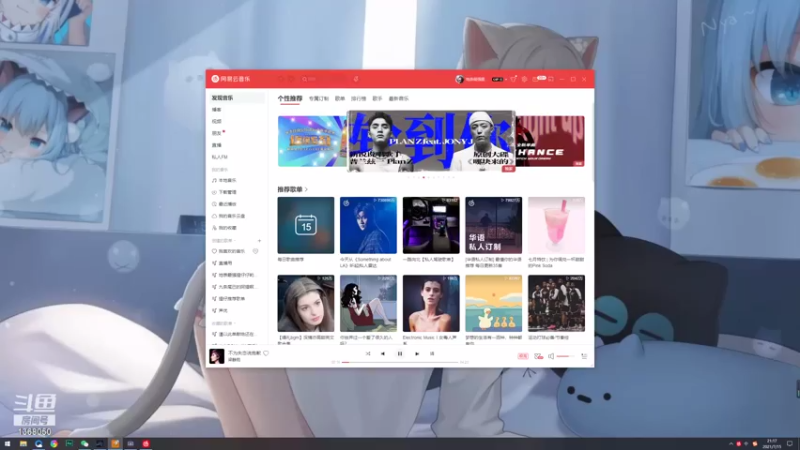
Task: Click the back navigation arrow in title bar
Action: coord(281,79)
